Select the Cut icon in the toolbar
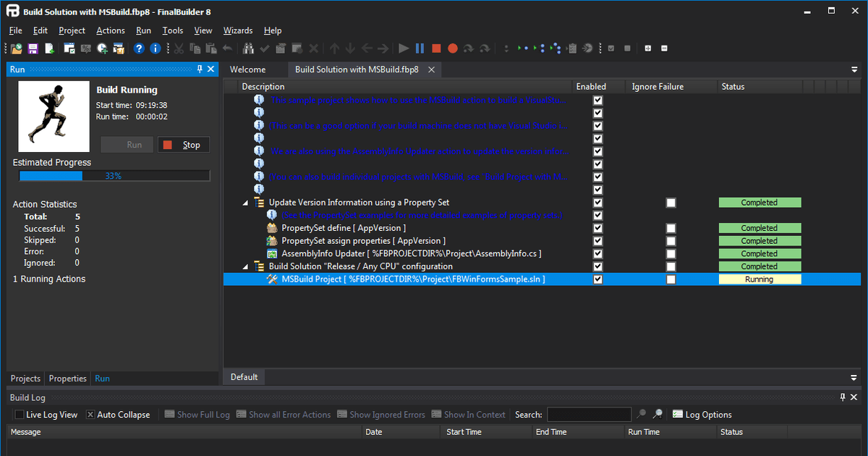Viewport: 868px width, 456px height. coord(179,48)
